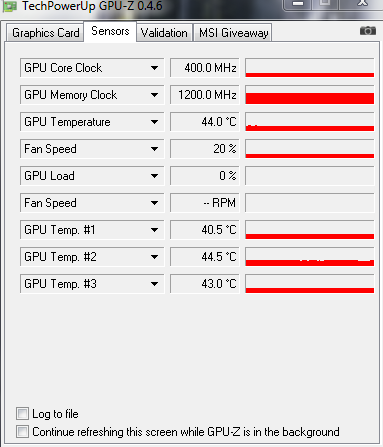Expand Fan Speed percent dropdown
The height and width of the screenshot is (447, 383).
[x=154, y=149]
